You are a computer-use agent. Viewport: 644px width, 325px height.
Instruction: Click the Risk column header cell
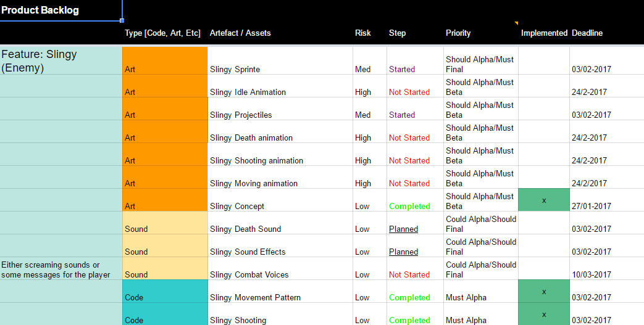[x=363, y=33]
